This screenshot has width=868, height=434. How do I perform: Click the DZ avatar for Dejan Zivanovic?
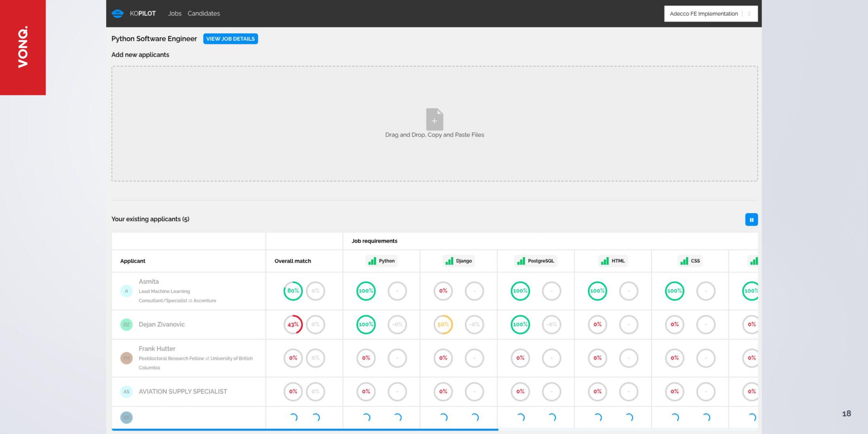[126, 324]
